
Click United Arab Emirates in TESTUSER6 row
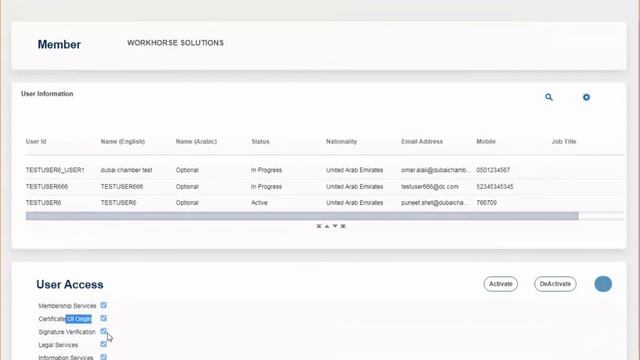354,203
